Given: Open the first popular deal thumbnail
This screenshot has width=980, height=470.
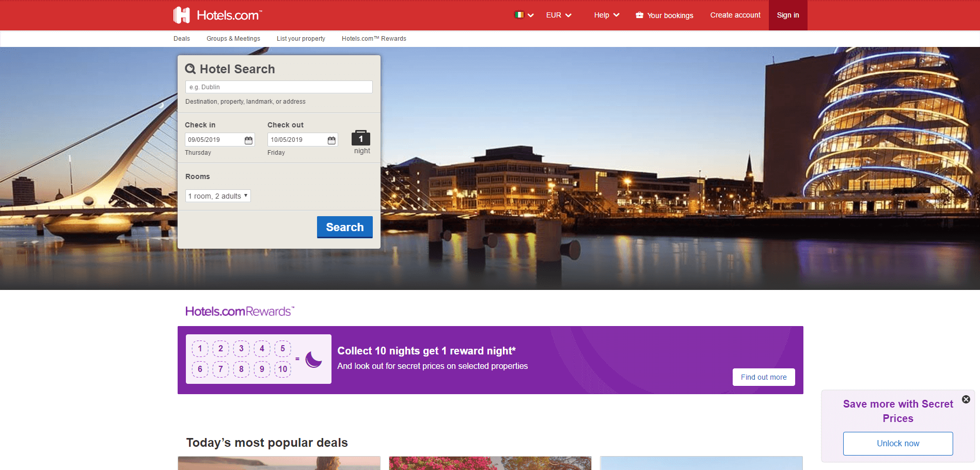Looking at the screenshot, I should pyautogui.click(x=279, y=463).
